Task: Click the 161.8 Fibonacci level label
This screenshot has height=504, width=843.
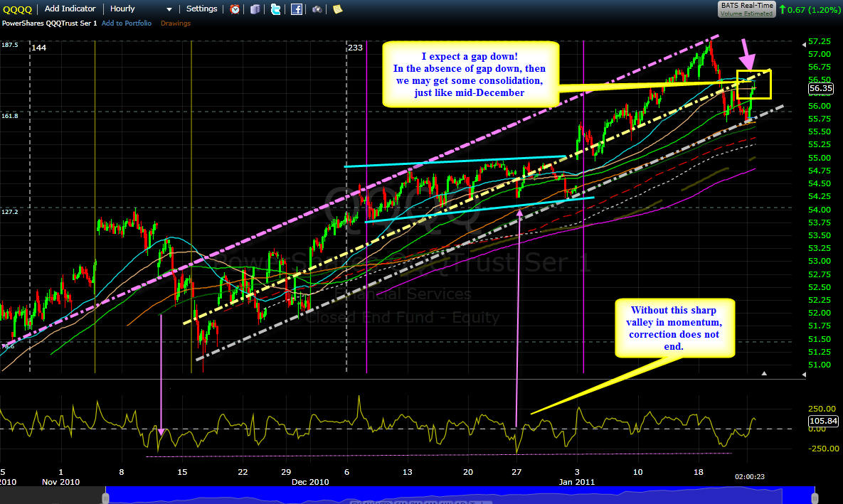Action: (x=10, y=116)
